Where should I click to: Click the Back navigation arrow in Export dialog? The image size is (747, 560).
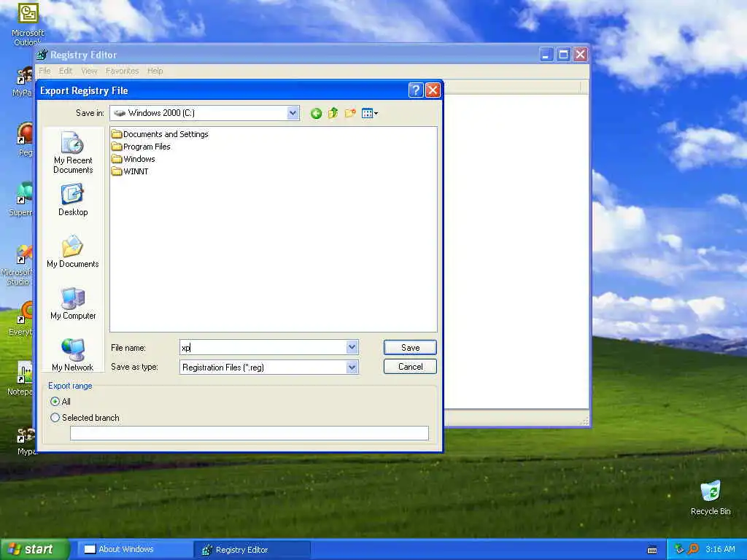(x=316, y=113)
